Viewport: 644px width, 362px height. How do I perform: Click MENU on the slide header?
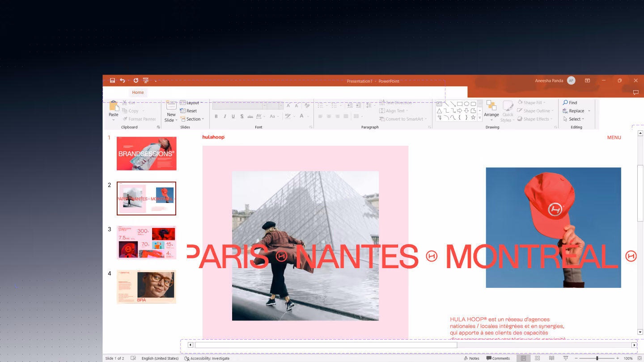coord(614,138)
